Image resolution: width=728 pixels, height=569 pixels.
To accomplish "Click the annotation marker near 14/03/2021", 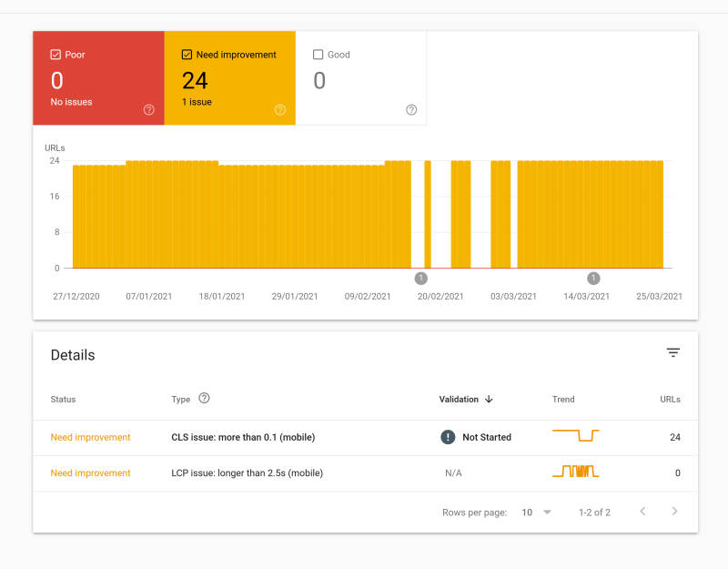I will point(593,278).
